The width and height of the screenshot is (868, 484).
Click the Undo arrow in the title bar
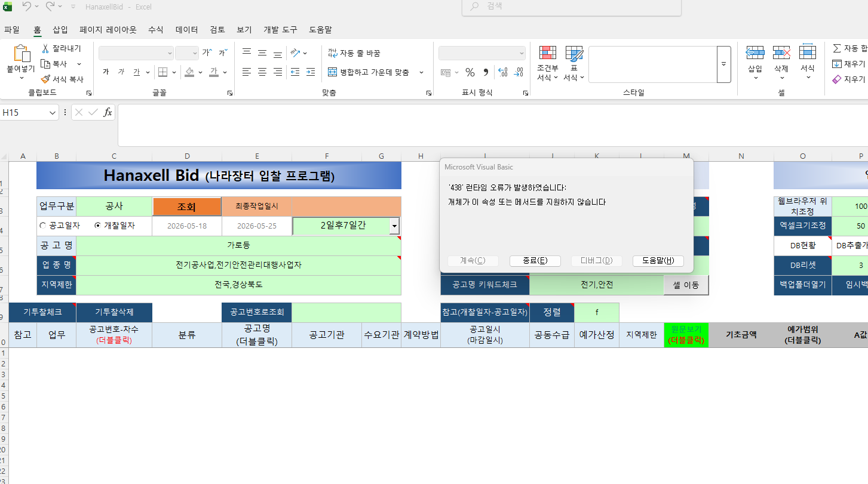click(x=26, y=7)
